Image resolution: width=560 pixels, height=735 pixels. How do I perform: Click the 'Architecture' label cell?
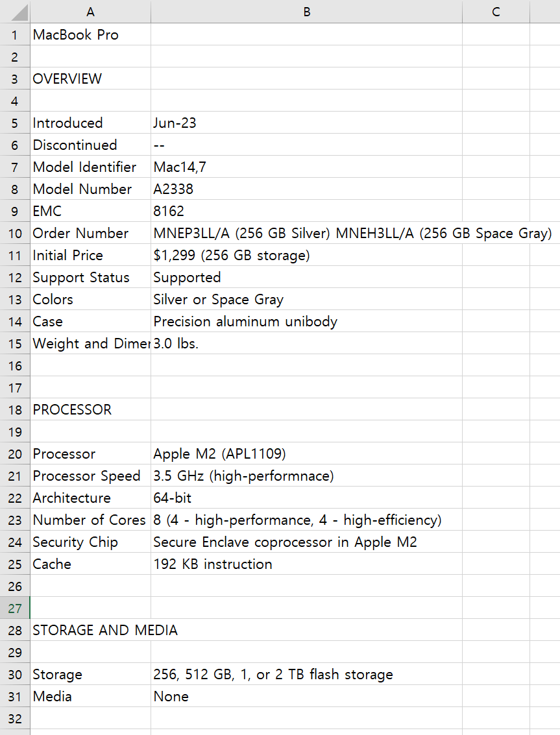90,498
